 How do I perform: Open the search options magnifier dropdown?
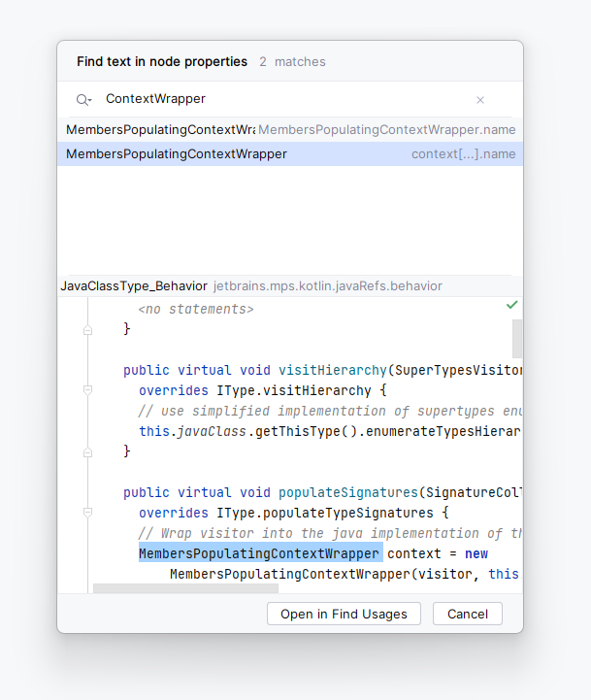point(83,100)
